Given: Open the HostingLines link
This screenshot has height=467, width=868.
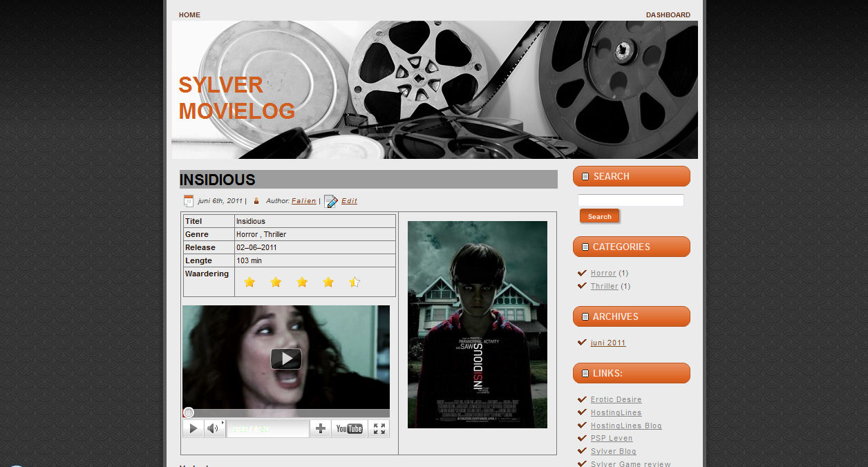Looking at the screenshot, I should 616,413.
